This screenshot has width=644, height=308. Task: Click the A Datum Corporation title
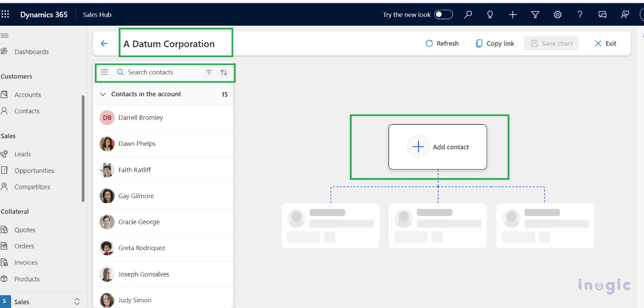click(x=169, y=44)
